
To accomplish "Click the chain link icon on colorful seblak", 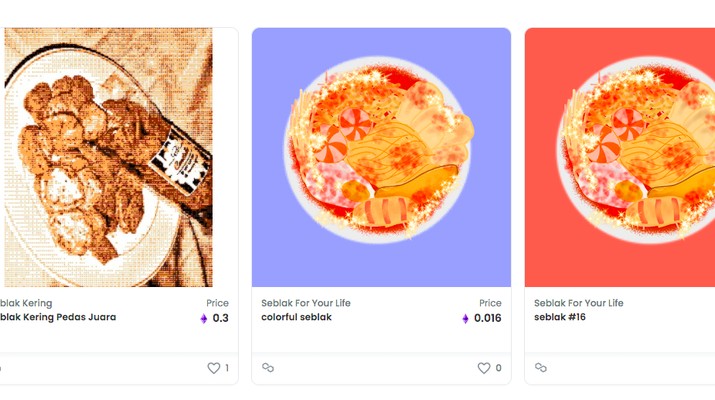I will click(268, 368).
